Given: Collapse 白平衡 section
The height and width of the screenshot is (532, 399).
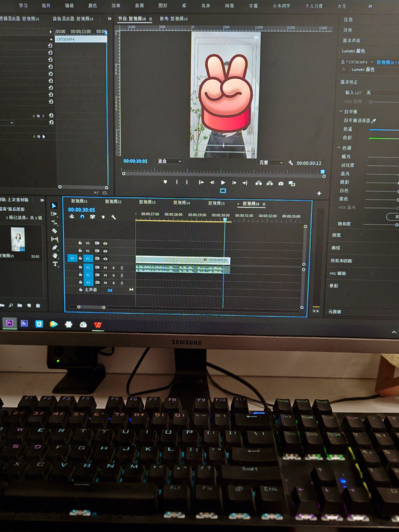Looking at the screenshot, I should [341, 111].
